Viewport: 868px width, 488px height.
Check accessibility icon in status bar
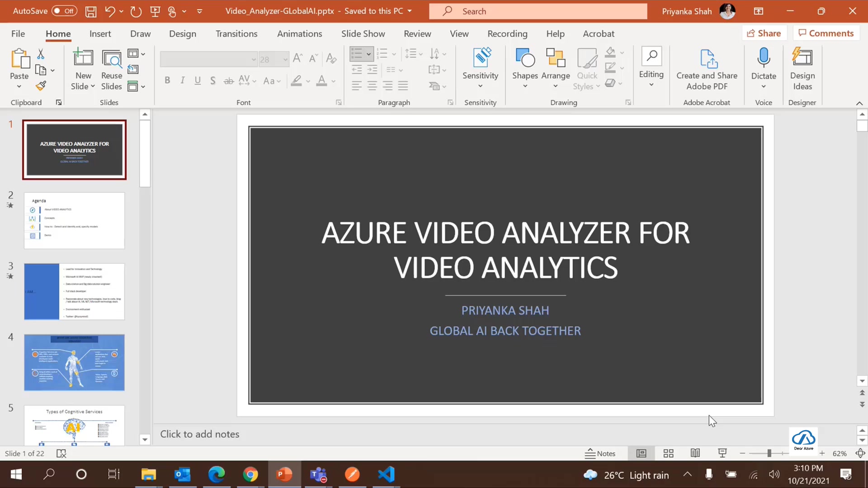point(61,453)
